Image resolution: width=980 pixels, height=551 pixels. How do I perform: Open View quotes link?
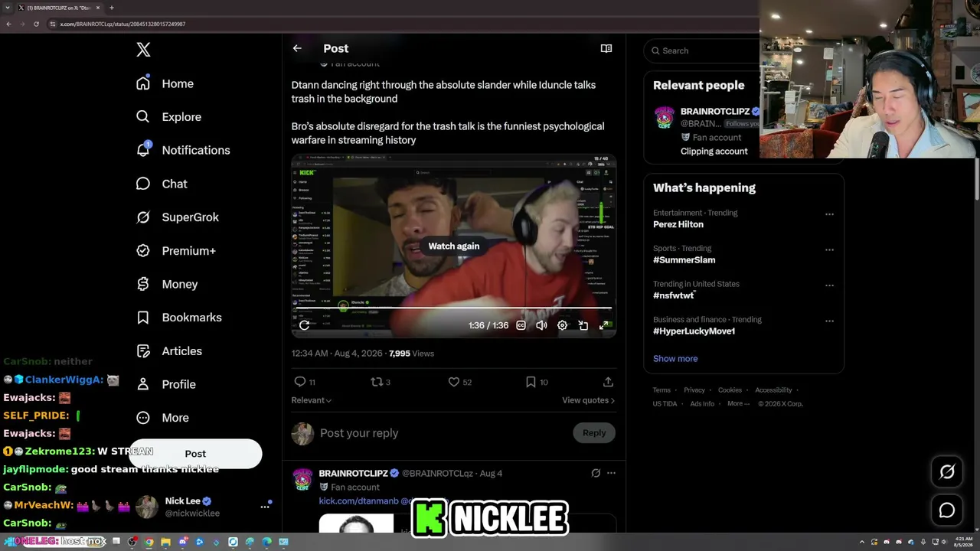coord(588,400)
